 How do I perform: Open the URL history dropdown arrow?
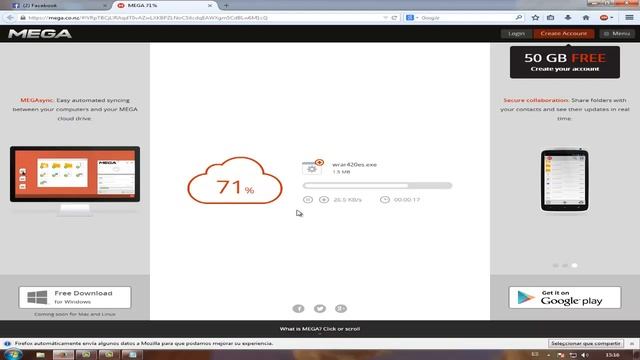coord(385,18)
